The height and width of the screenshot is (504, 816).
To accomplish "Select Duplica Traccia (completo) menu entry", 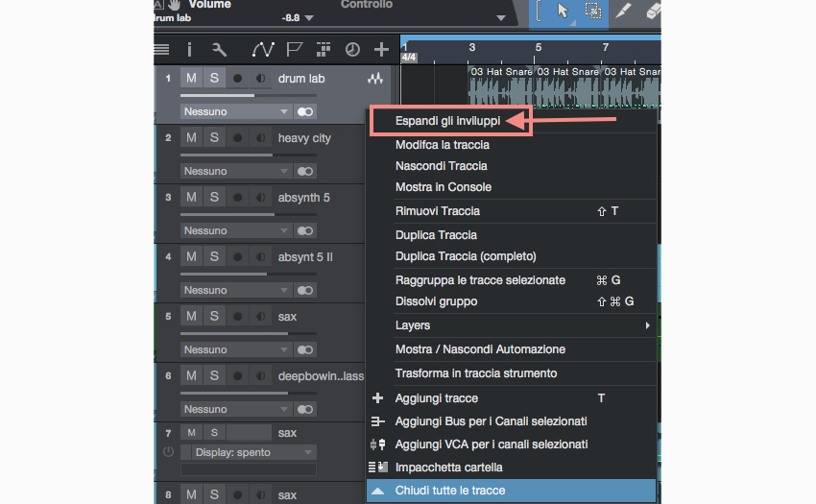I will pyautogui.click(x=466, y=256).
